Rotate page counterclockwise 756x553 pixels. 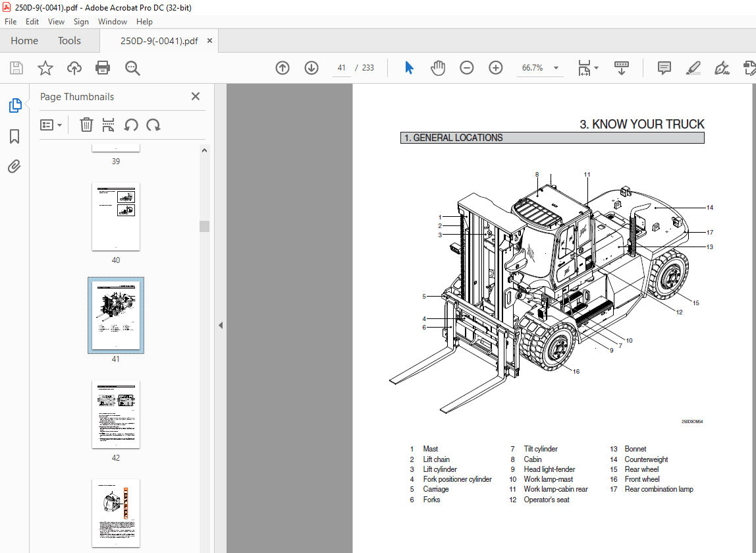coord(131,125)
